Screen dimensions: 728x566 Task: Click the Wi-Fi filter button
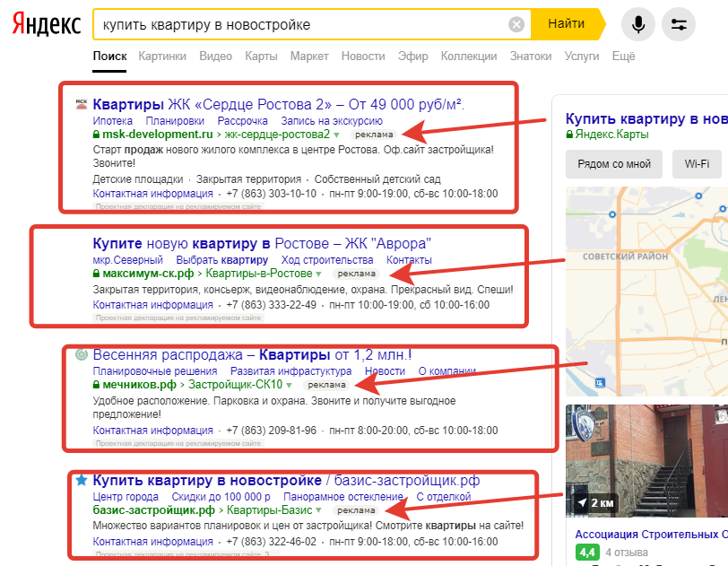click(x=697, y=164)
